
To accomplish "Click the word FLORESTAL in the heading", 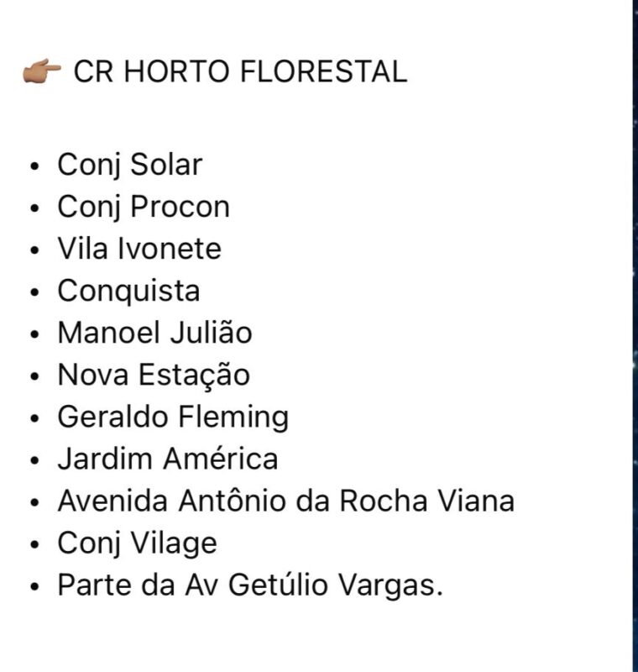I will click(323, 71).
